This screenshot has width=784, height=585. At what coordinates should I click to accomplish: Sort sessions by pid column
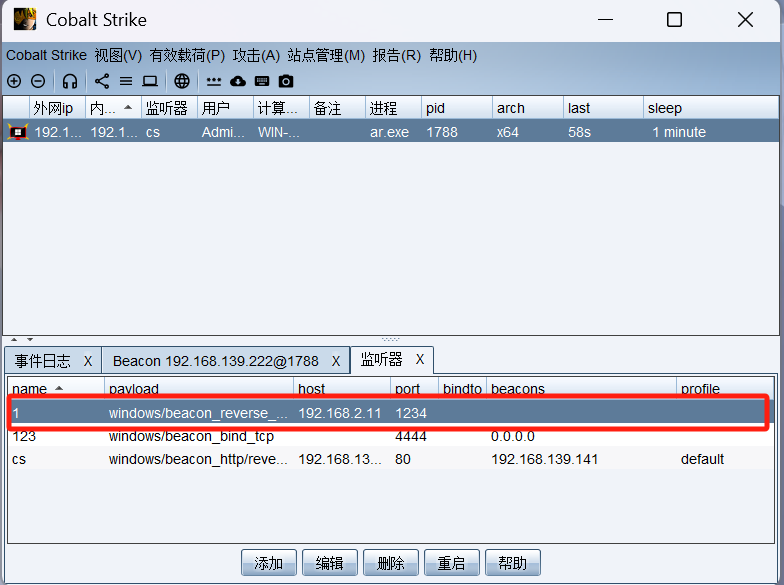[x=457, y=108]
